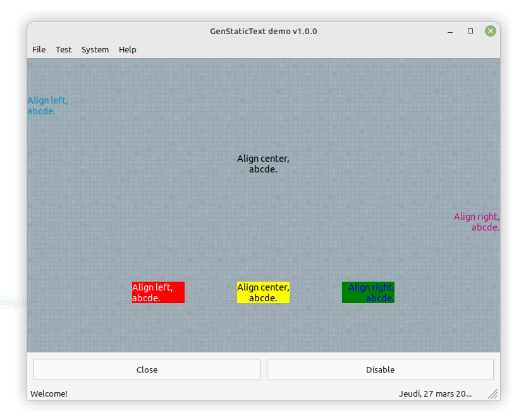Click the green circular close window icon
The width and height of the screenshot is (526, 420).
tap(491, 31)
